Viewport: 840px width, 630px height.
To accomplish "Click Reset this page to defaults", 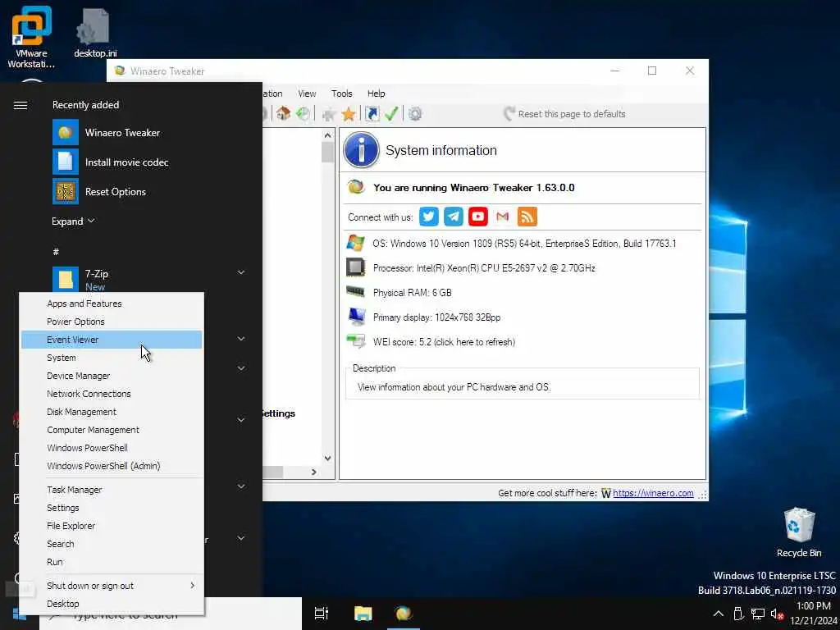I will [564, 113].
